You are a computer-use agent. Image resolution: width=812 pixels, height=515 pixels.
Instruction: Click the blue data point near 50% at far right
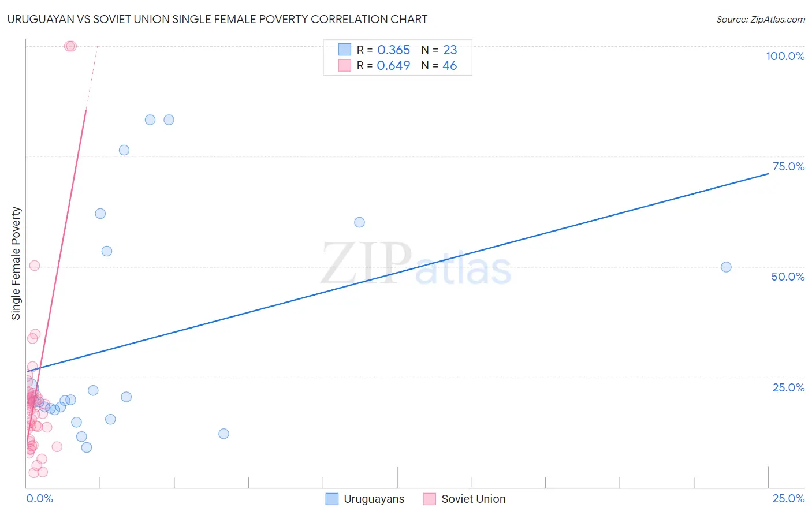[x=727, y=267]
